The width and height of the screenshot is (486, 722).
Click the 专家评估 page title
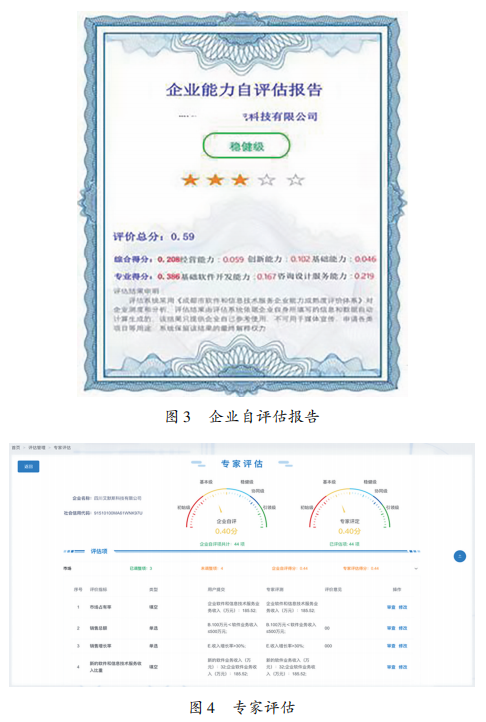[x=242, y=464]
